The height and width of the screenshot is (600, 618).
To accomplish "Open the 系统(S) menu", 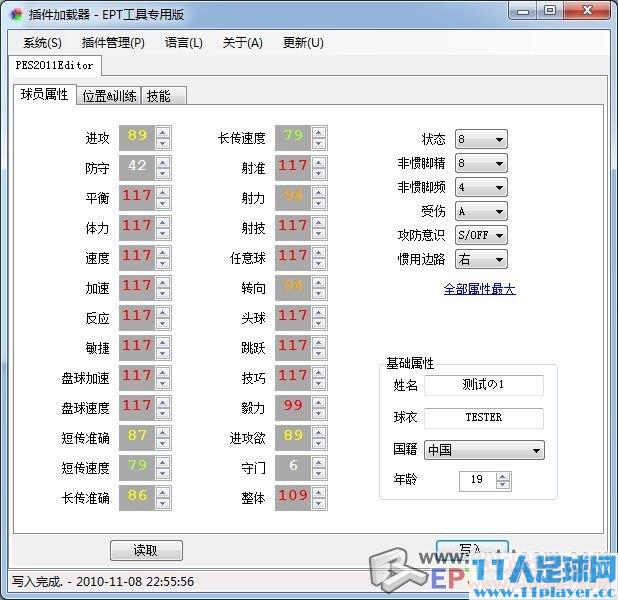I will (x=42, y=43).
